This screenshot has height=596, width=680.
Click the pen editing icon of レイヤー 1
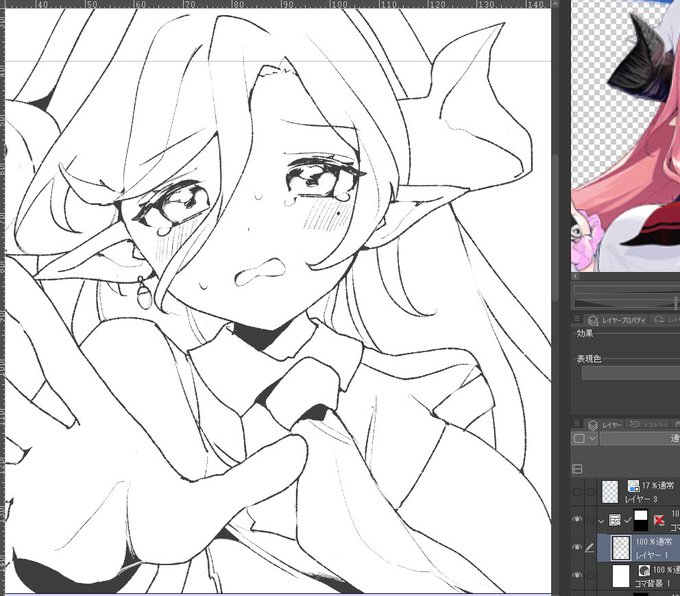(590, 548)
